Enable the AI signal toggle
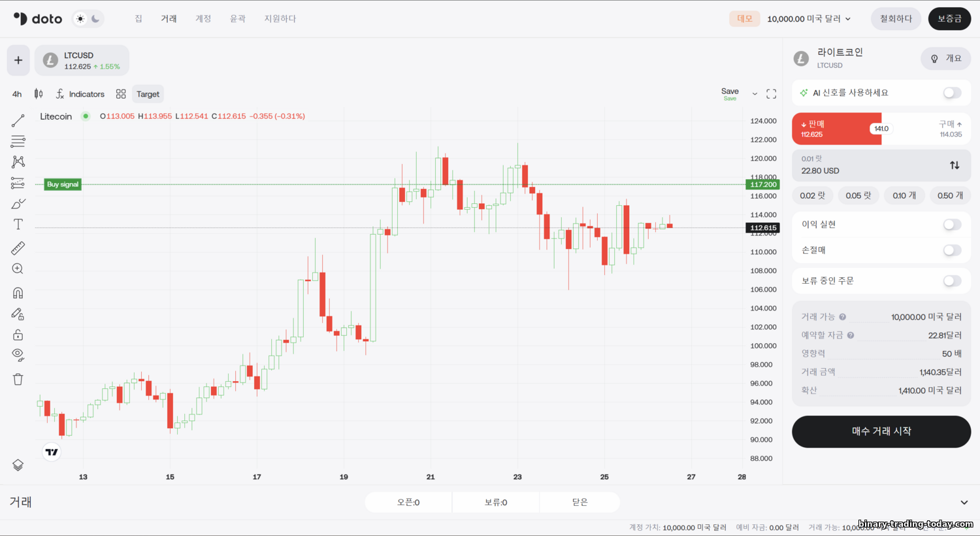This screenshot has width=980, height=536. (952, 93)
